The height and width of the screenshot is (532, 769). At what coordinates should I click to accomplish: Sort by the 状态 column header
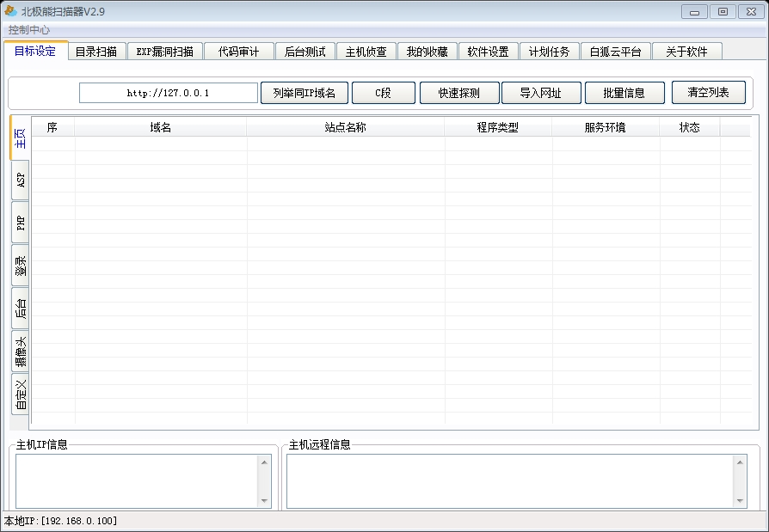(x=690, y=127)
